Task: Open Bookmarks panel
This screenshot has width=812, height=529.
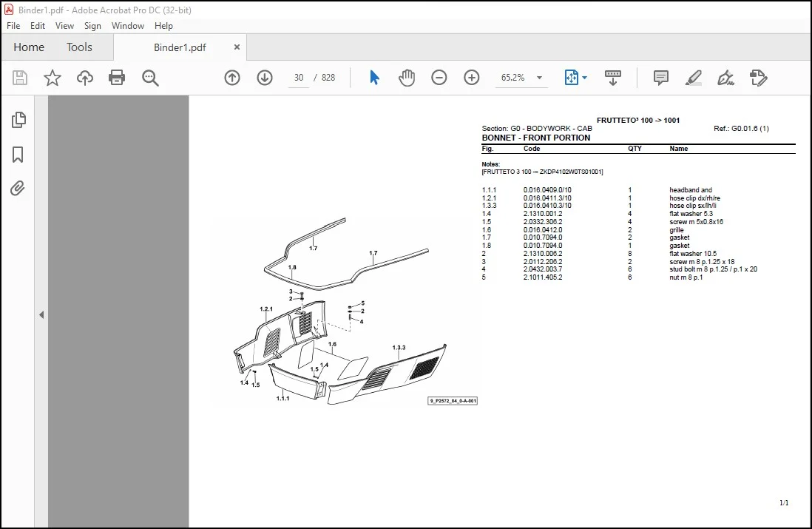Action: click(18, 155)
